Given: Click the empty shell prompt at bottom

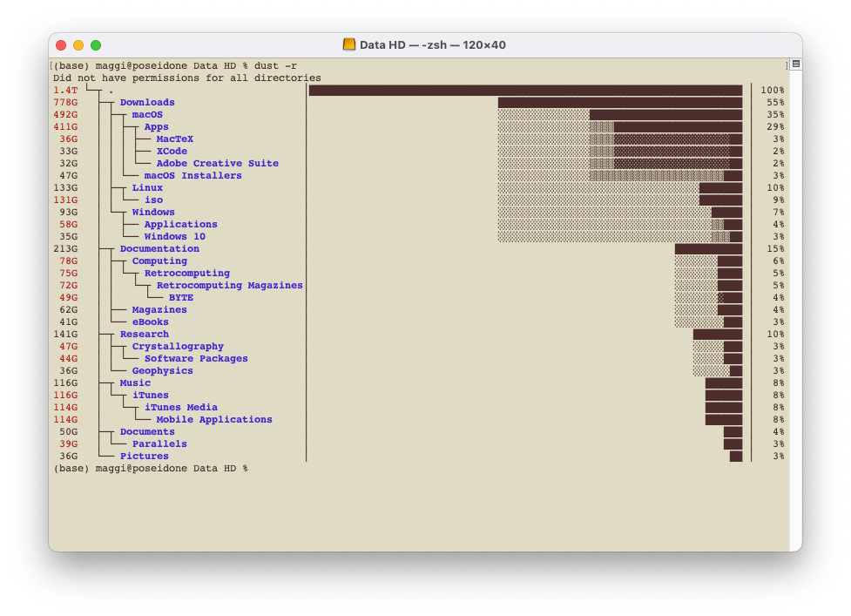Looking at the screenshot, I should [150, 469].
